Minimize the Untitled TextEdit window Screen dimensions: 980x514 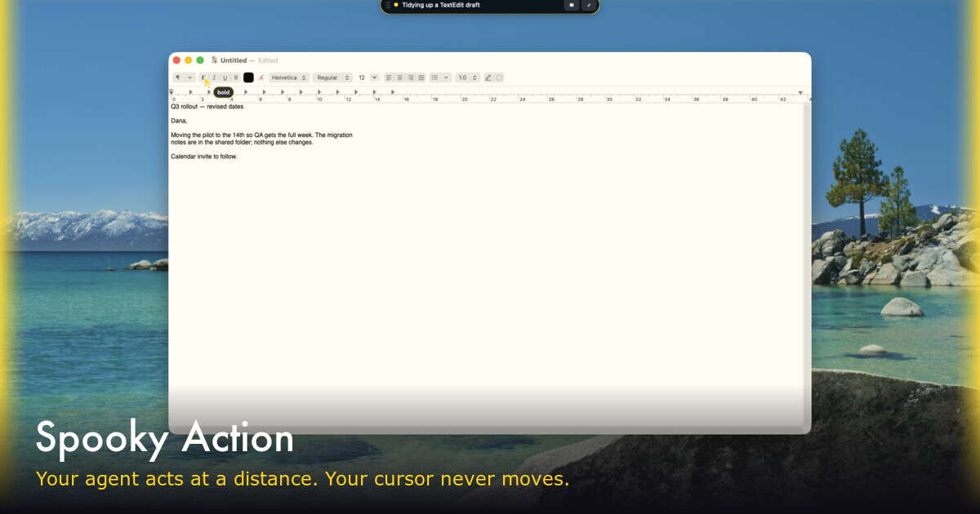coord(189,60)
